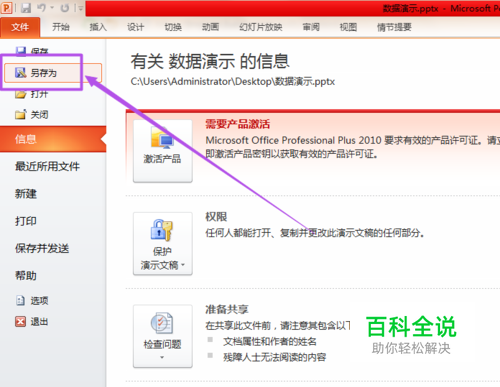Viewport: 500px width, 387px height.
Task: Click the 权限 heading text
Action: coord(216,217)
